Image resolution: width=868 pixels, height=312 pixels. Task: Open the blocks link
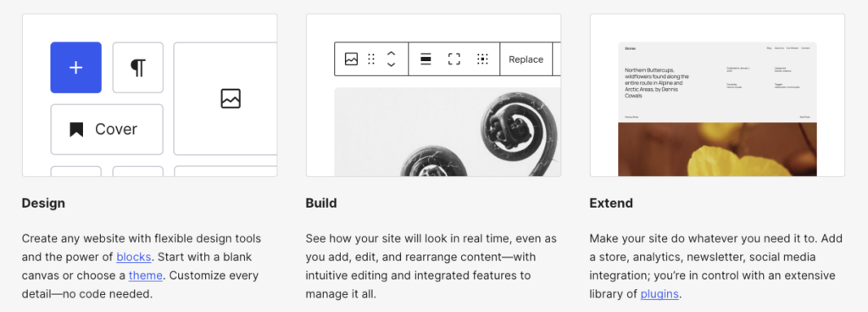(133, 257)
